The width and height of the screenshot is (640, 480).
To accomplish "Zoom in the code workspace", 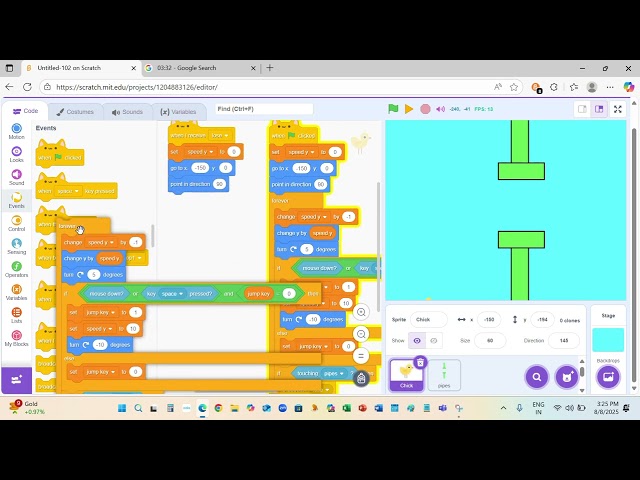I will 361,312.
